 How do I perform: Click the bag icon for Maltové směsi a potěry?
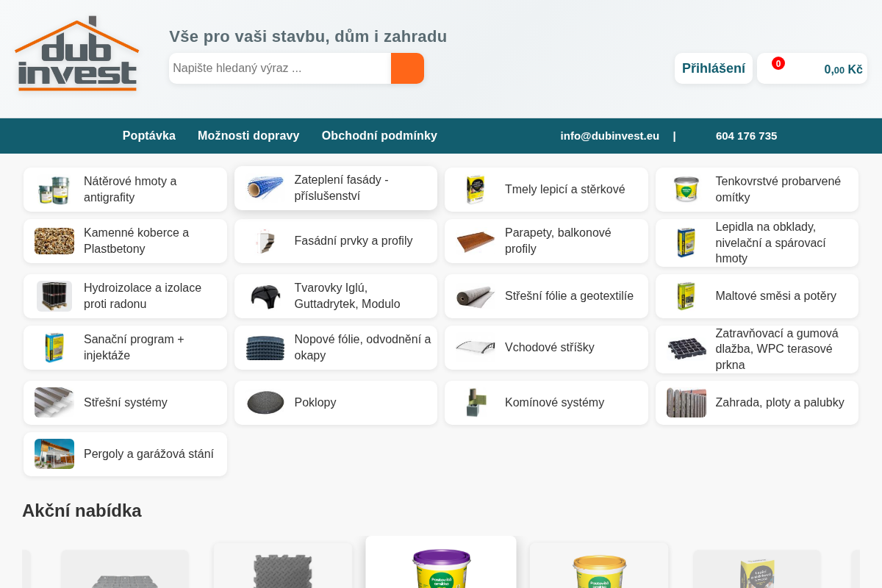[686, 296]
